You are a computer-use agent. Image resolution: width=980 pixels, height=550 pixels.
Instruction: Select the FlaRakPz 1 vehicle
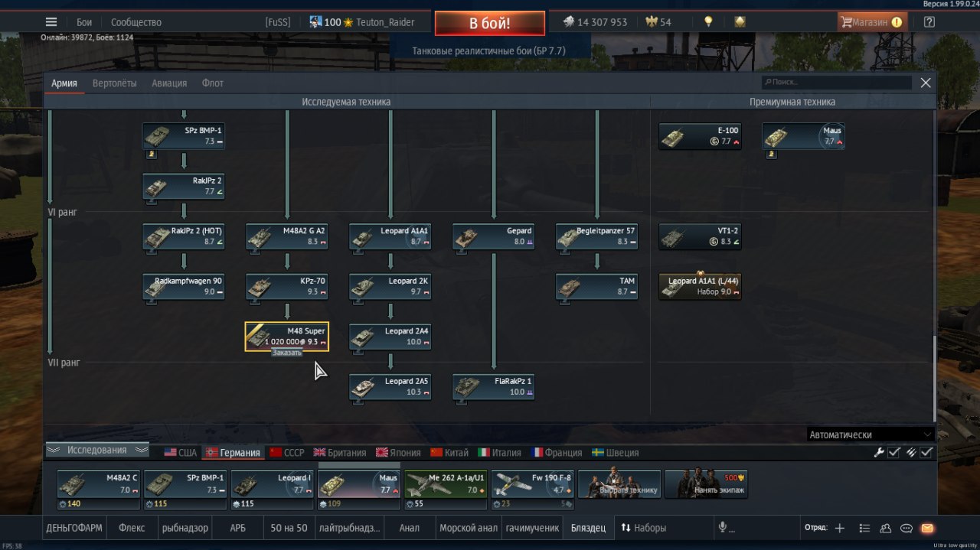click(x=494, y=386)
